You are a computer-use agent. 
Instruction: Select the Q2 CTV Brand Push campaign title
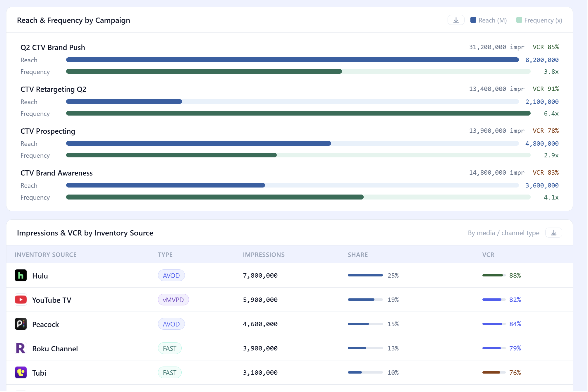click(53, 48)
